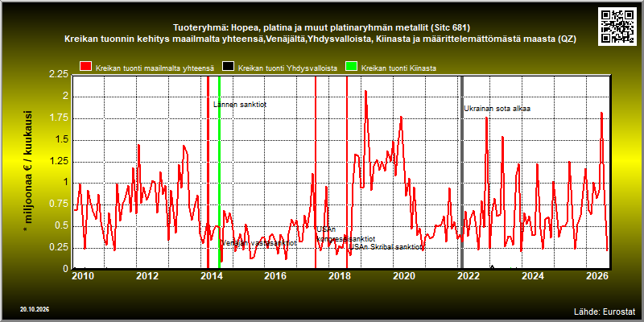The height and width of the screenshot is (322, 644).
Task: Click the QR code in the corner
Action: pyautogui.click(x=619, y=26)
